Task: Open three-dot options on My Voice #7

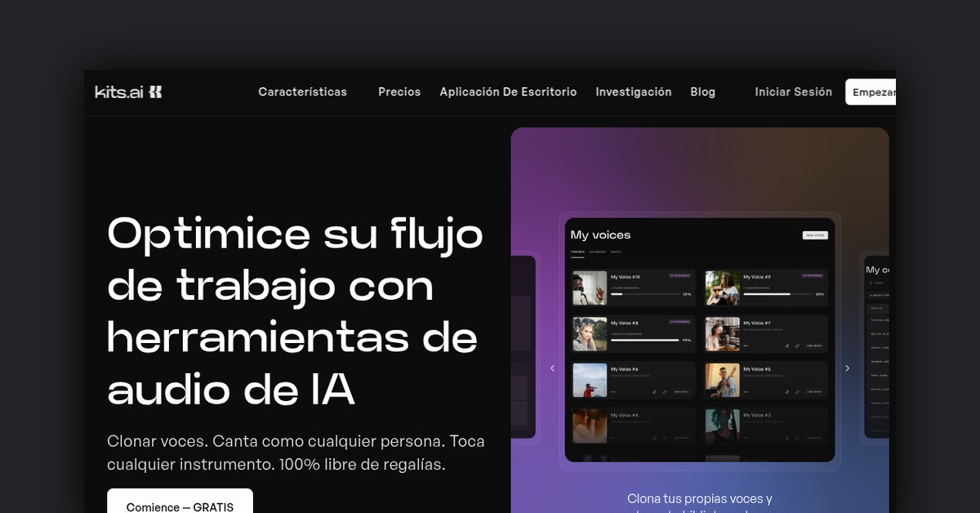Action: coord(746,346)
